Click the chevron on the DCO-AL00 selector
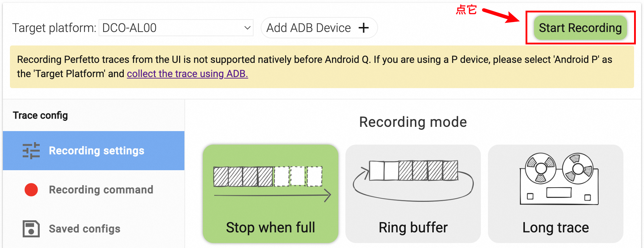Viewport: 644px width, 248px height. pos(247,27)
